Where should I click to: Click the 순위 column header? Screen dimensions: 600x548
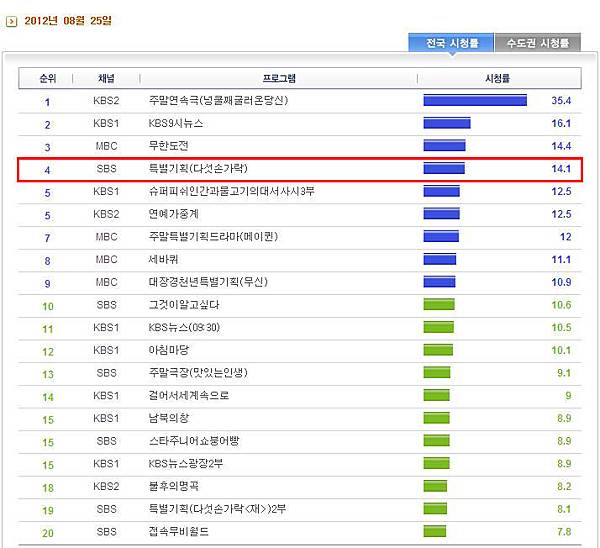[x=48, y=78]
